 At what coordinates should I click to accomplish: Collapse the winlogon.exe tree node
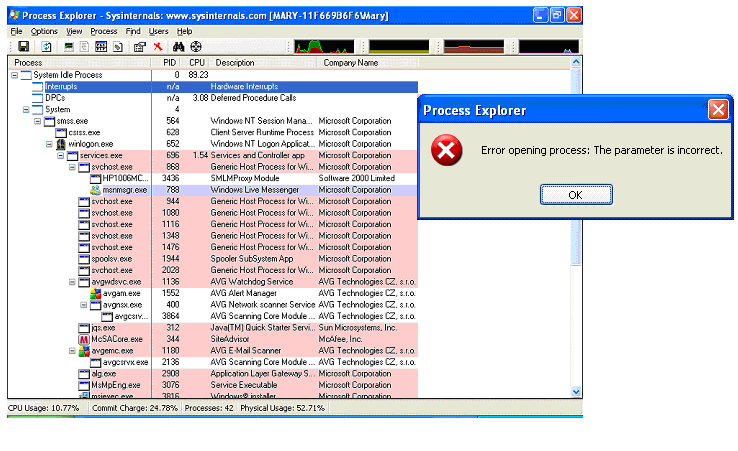[49, 144]
